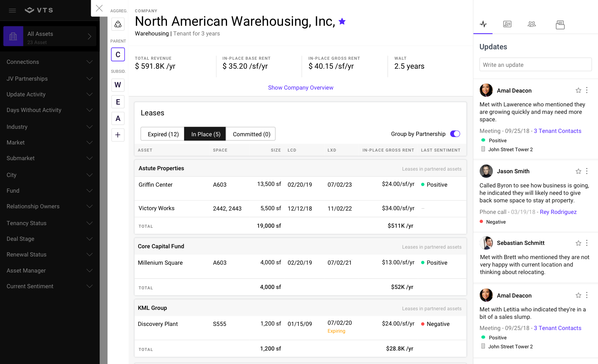Open Rey Rodriguez contact link
This screenshot has height=364, width=598.
tap(558, 212)
